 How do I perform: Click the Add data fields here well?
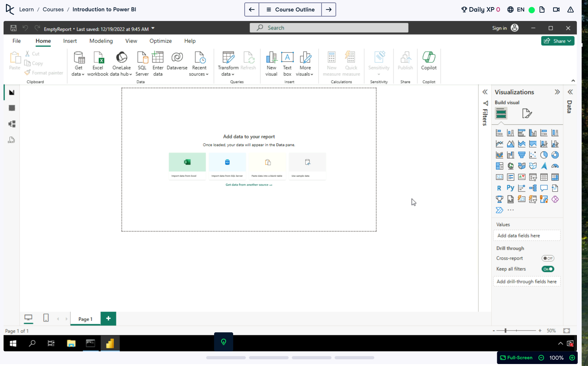click(x=527, y=236)
